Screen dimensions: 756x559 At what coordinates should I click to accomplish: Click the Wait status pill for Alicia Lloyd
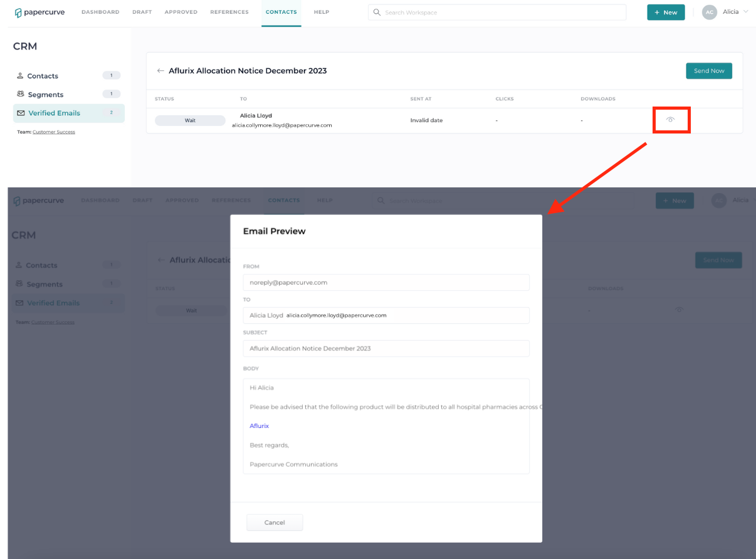pyautogui.click(x=190, y=120)
